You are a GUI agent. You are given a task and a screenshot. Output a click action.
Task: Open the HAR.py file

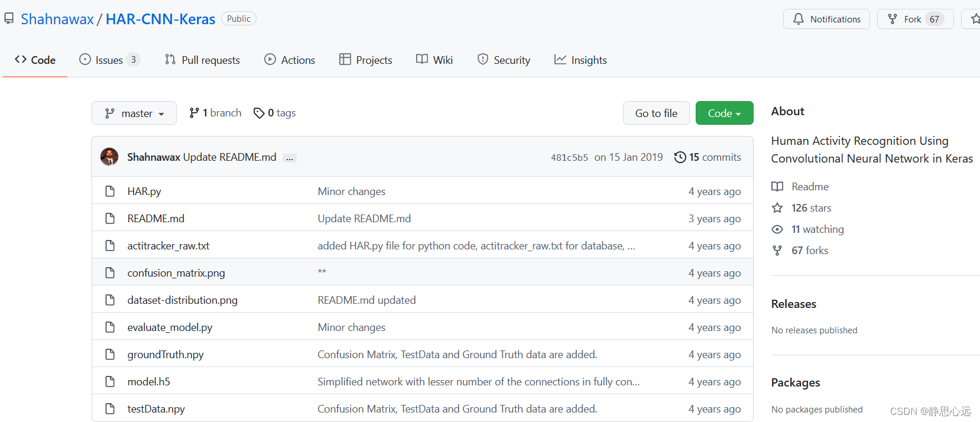click(144, 191)
